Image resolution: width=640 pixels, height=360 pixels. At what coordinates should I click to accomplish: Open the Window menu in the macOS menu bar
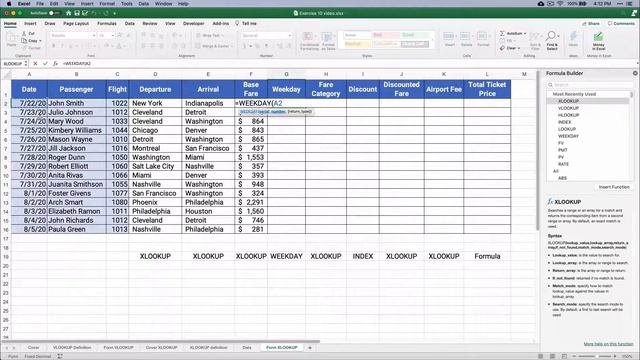click(x=163, y=4)
